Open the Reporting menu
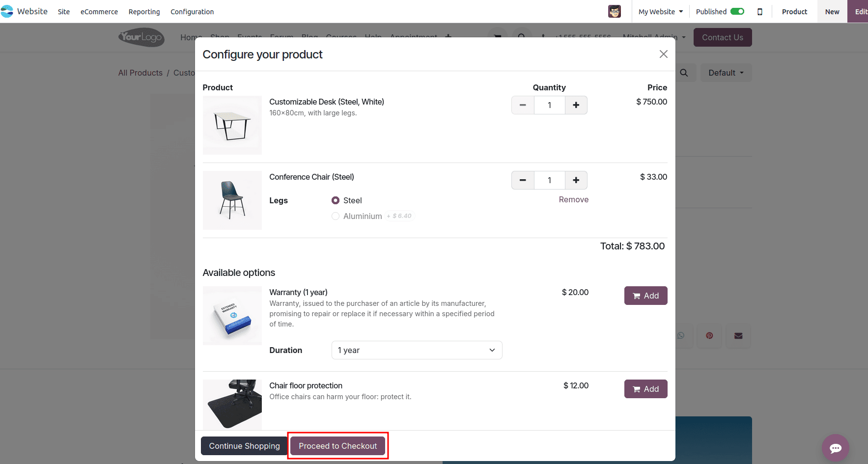The height and width of the screenshot is (464, 868). click(144, 11)
